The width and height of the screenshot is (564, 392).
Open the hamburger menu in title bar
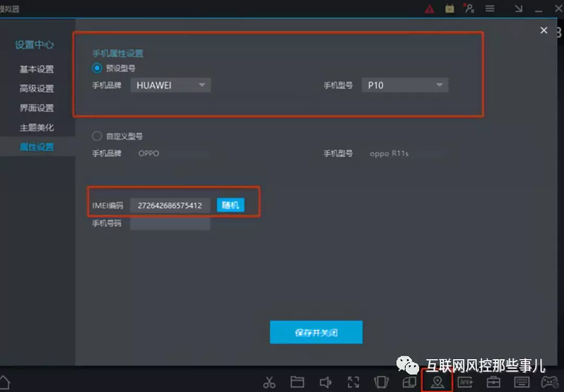pos(490,8)
